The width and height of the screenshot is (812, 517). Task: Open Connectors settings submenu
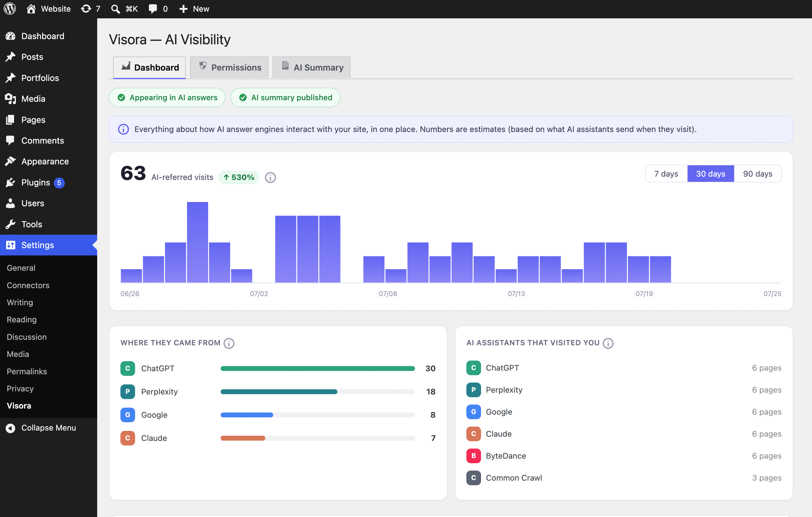tap(28, 285)
